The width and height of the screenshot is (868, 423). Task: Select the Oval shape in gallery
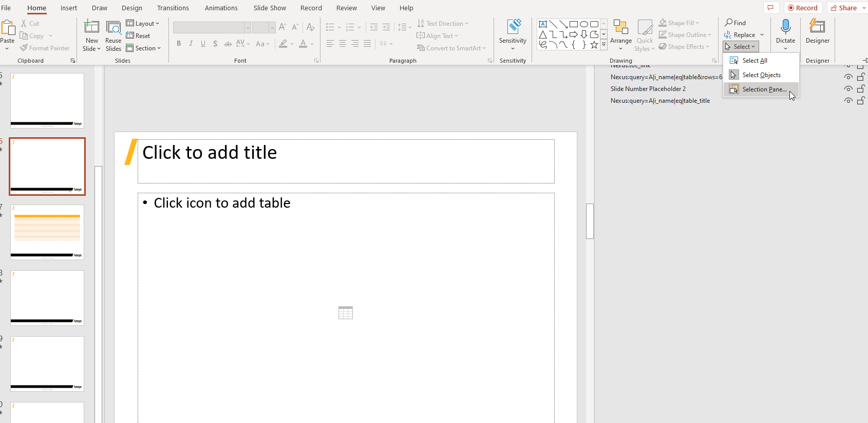pyautogui.click(x=584, y=24)
